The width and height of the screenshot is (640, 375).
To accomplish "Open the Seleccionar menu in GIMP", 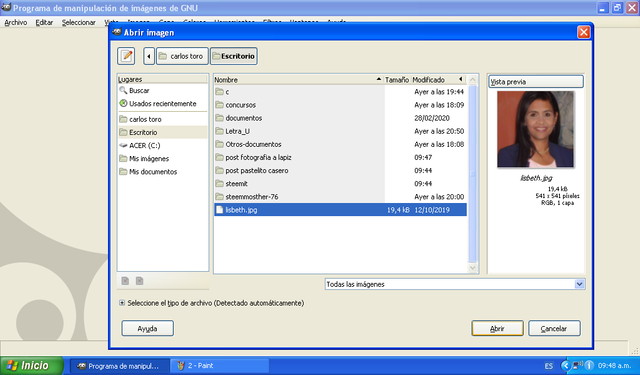I will [78, 22].
